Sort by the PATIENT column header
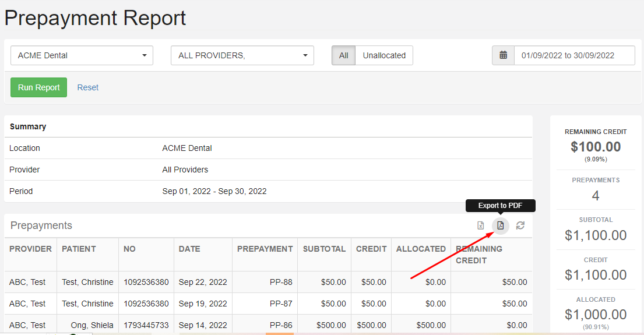Image resolution: width=644 pixels, height=335 pixels. 79,249
